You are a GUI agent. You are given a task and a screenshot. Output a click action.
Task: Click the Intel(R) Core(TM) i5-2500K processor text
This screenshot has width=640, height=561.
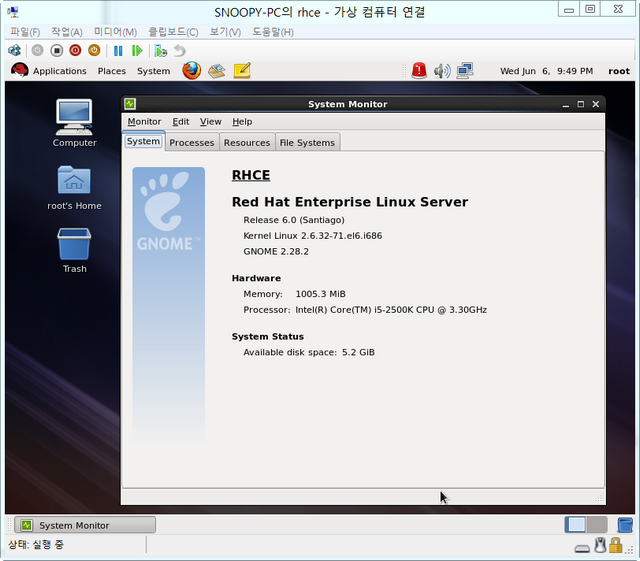(391, 310)
